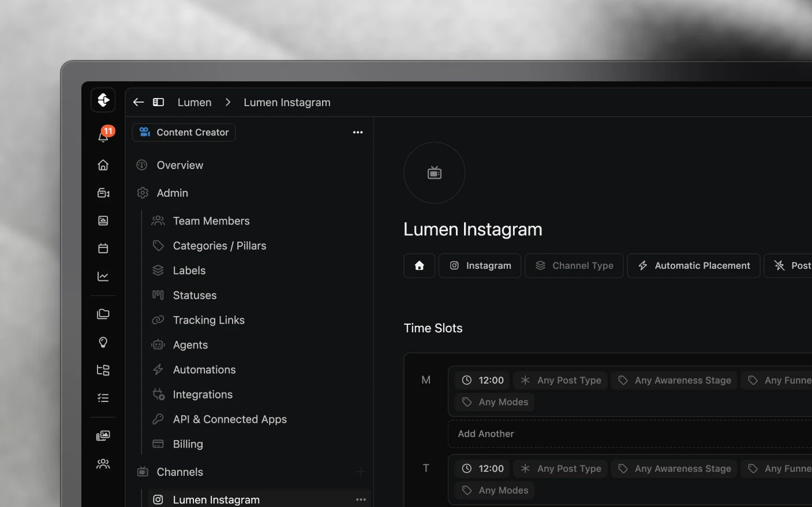Open Tuesday's Any Post Type selector
812x507 pixels.
(561, 468)
